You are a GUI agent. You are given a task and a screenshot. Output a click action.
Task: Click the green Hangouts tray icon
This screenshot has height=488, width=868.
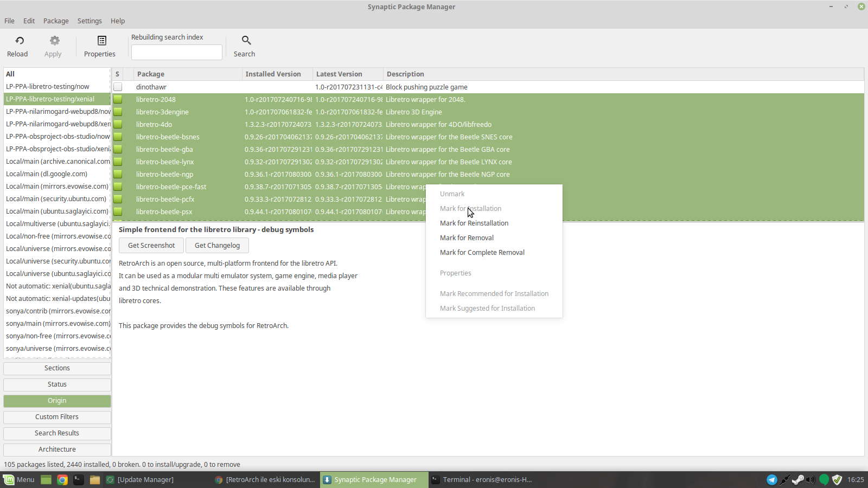(x=824, y=480)
